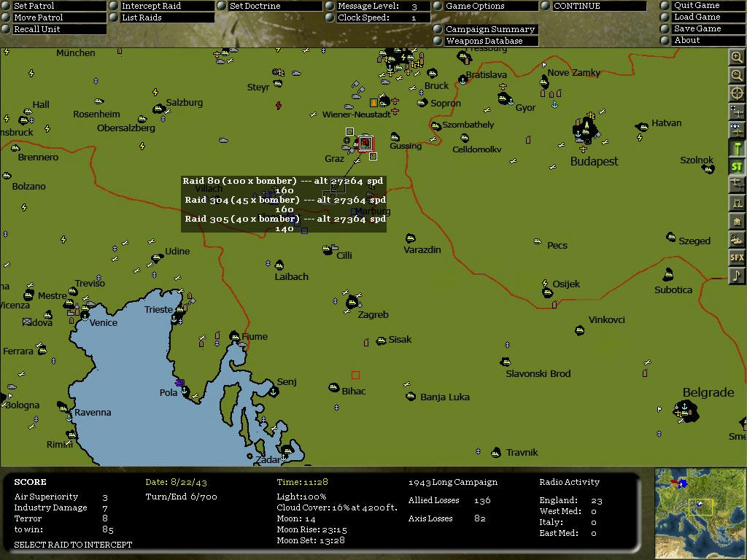Click the orange building icon near Wiener-Neustadt
747x560 pixels.
tap(374, 102)
